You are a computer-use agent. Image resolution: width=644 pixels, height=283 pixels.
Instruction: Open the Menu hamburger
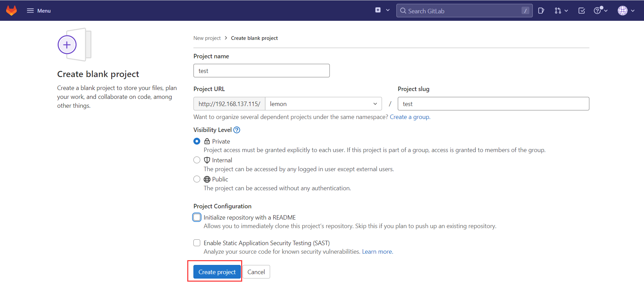pos(39,11)
